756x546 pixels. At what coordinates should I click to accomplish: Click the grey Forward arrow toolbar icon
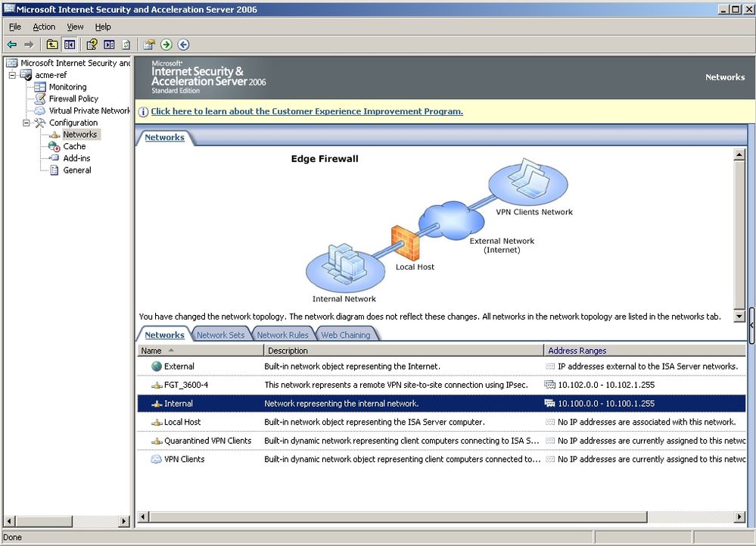coord(29,45)
